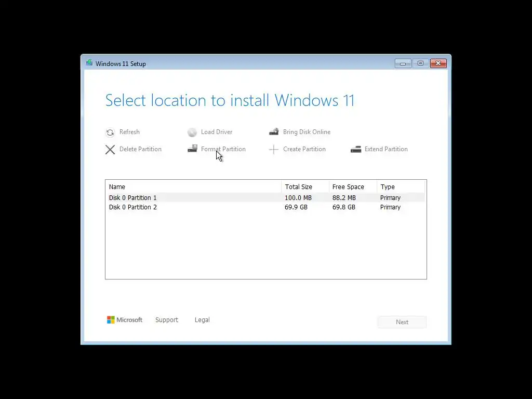Click the Extend Partition drive icon
This screenshot has width=532, height=399.
click(355, 149)
